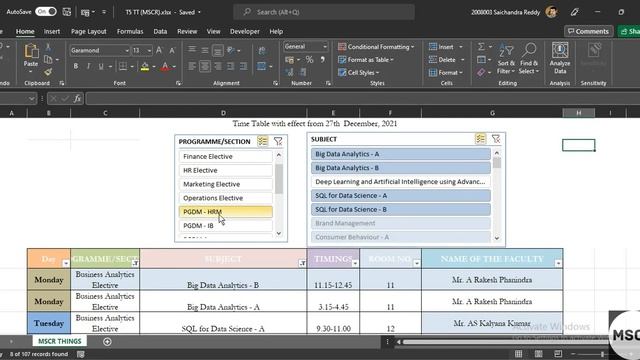This screenshot has width=640, height=360.
Task: Toggle Operations Elective slicer item
Action: tap(225, 198)
